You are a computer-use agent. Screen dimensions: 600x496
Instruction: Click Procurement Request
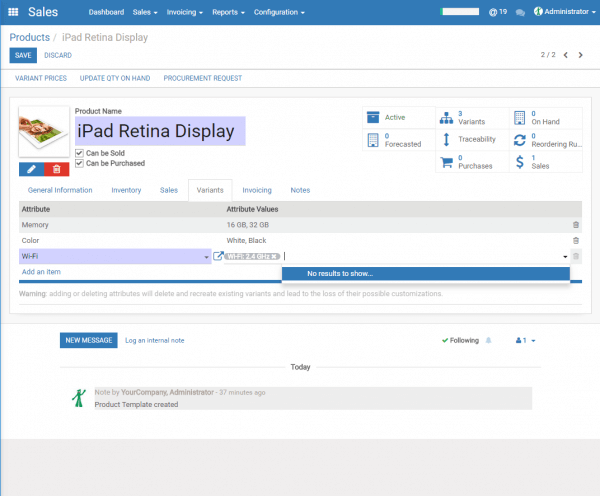pyautogui.click(x=203, y=78)
